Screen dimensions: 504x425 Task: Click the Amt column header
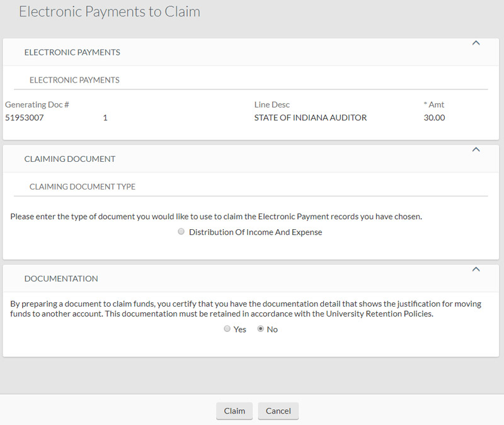click(x=434, y=105)
